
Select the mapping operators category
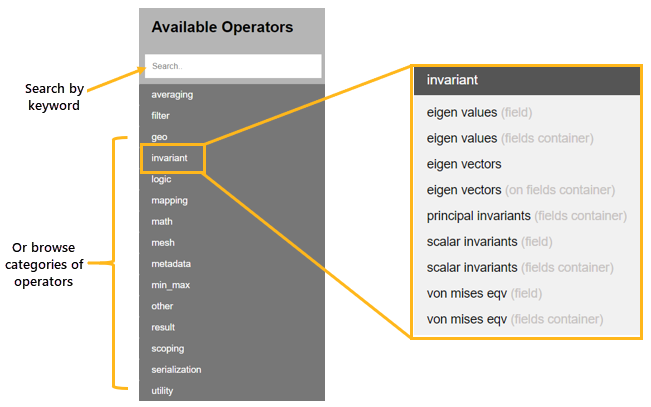click(x=169, y=200)
